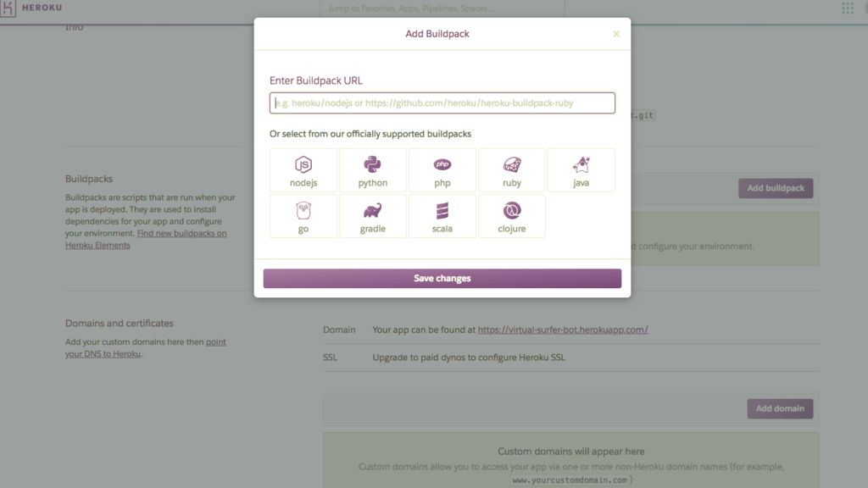Open the virtual-surfer-bot.herokuapp.com link
The image size is (868, 488).
(x=563, y=330)
